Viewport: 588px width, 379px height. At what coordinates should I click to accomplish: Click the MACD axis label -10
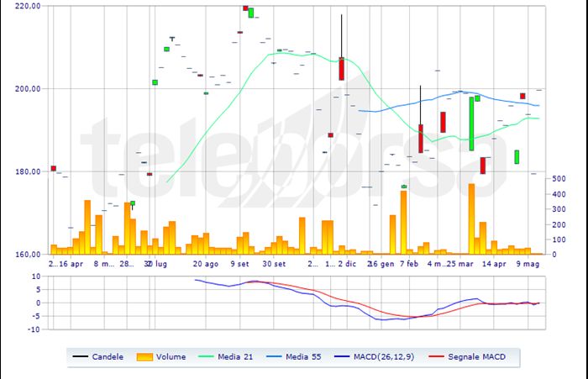click(34, 329)
